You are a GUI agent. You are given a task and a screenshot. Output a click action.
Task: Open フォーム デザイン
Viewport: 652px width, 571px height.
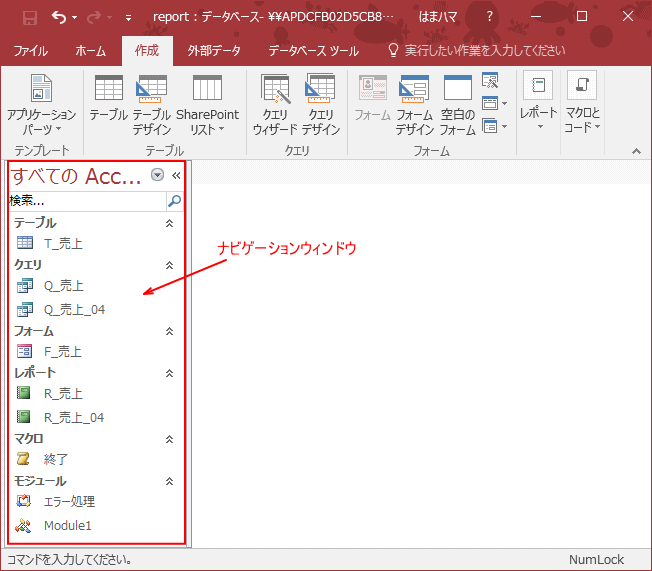(x=414, y=104)
